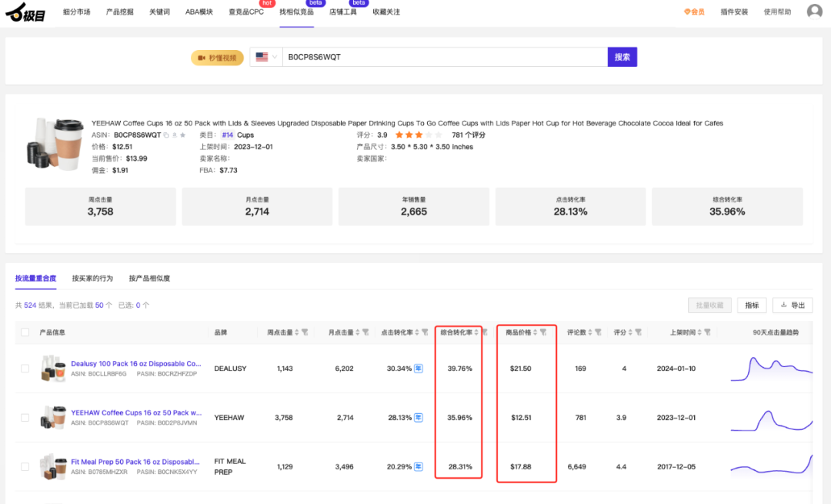Screen dimensions: 831x504
Task: Sort by 综合转化率 column arrows
Action: tap(476, 332)
